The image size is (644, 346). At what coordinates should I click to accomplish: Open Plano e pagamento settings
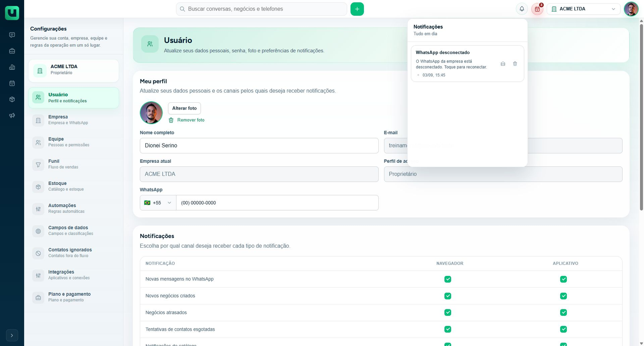coord(74,297)
